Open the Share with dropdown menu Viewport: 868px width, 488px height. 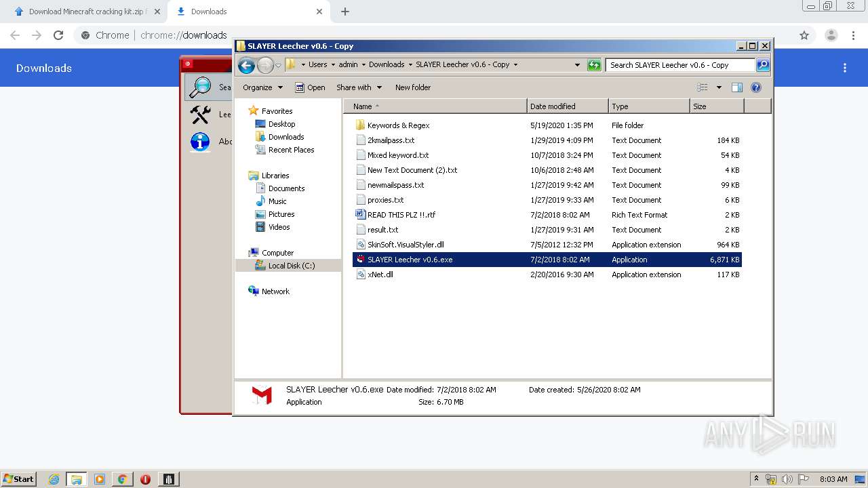tap(359, 87)
